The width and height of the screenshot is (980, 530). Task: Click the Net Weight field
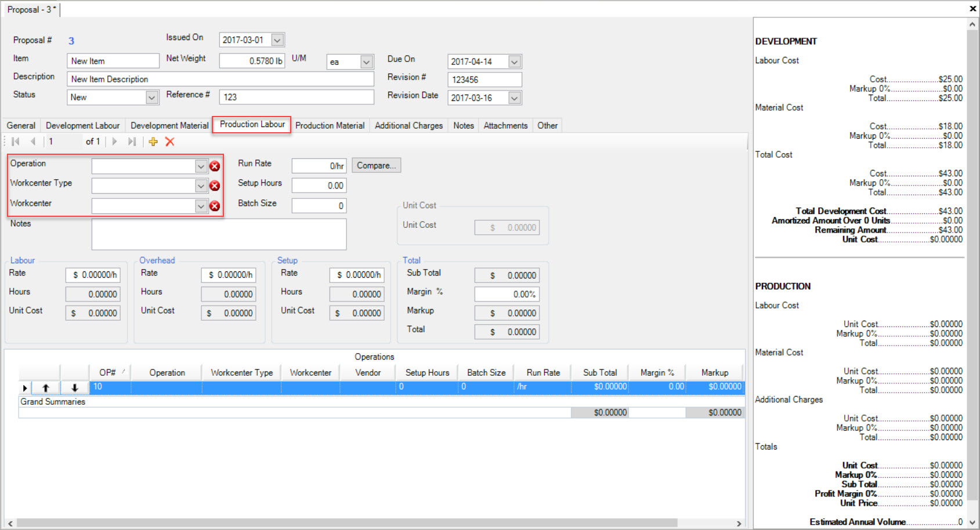click(252, 61)
